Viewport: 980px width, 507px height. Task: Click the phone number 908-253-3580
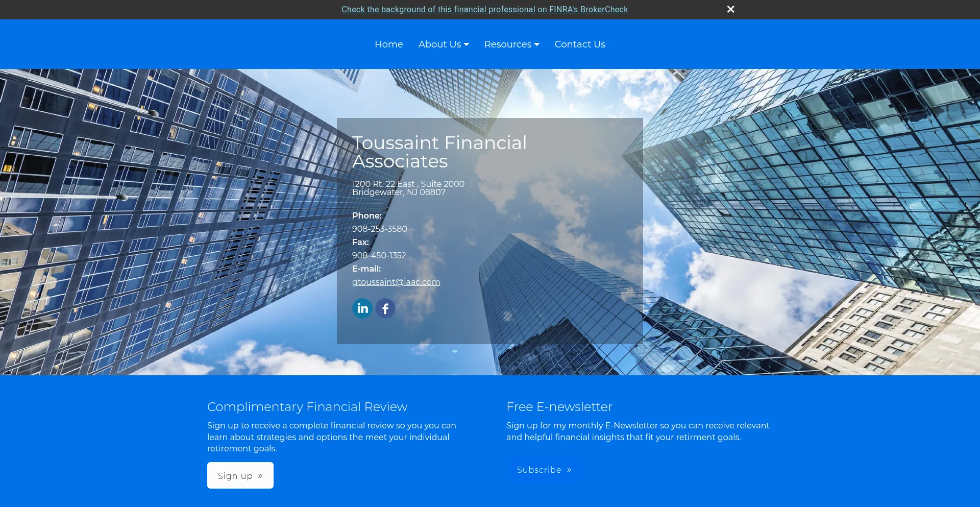coord(379,229)
